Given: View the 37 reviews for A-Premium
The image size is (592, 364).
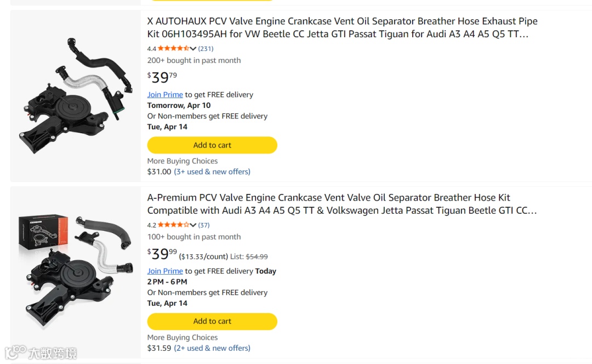Looking at the screenshot, I should pyautogui.click(x=204, y=225).
